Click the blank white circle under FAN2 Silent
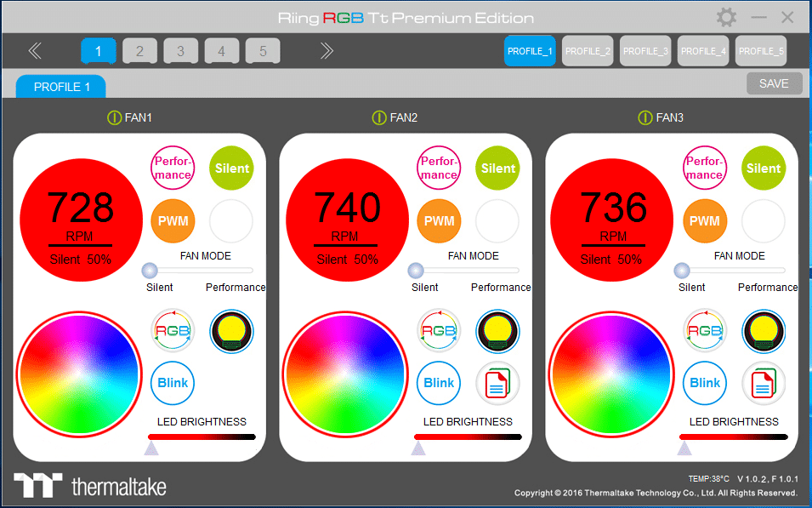812x508 pixels. (x=497, y=221)
